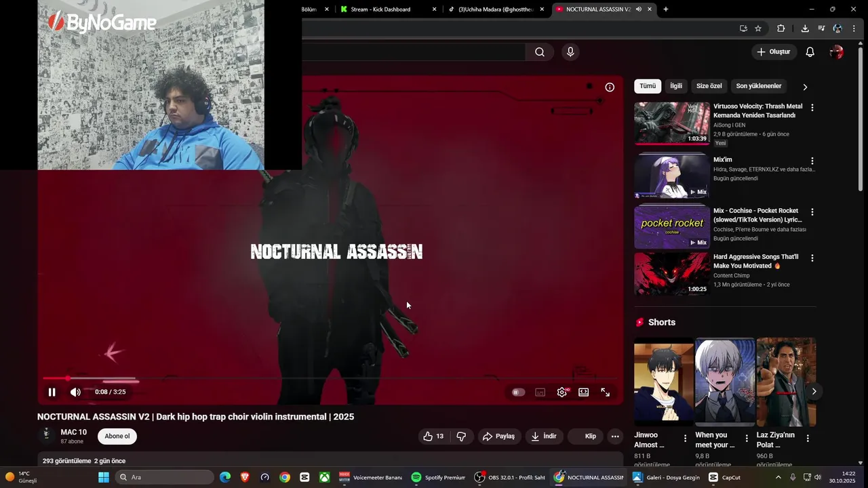868x488 pixels.
Task: Open more actions menu below the video
Action: click(615, 436)
